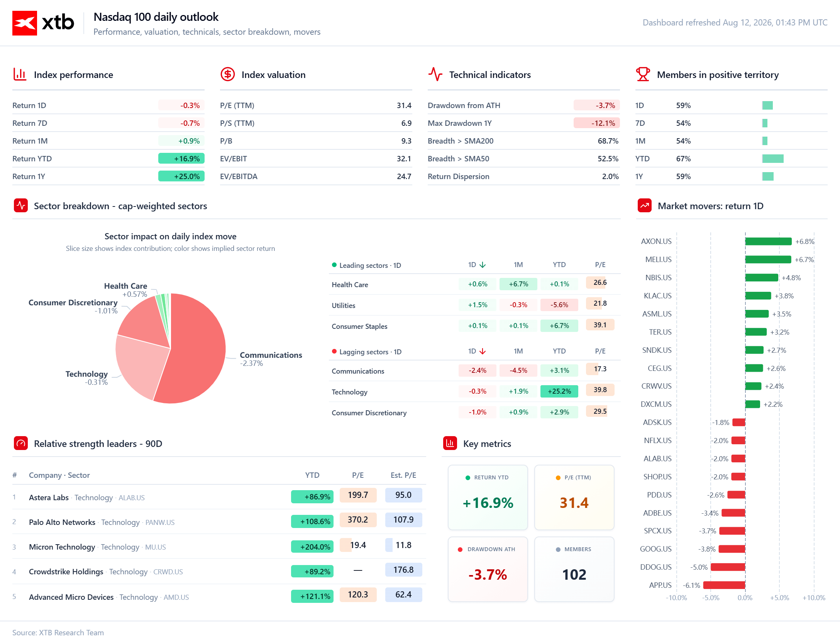This screenshot has height=643, width=840.
Task: Click the 1Y members positive progress bar
Action: [768, 176]
